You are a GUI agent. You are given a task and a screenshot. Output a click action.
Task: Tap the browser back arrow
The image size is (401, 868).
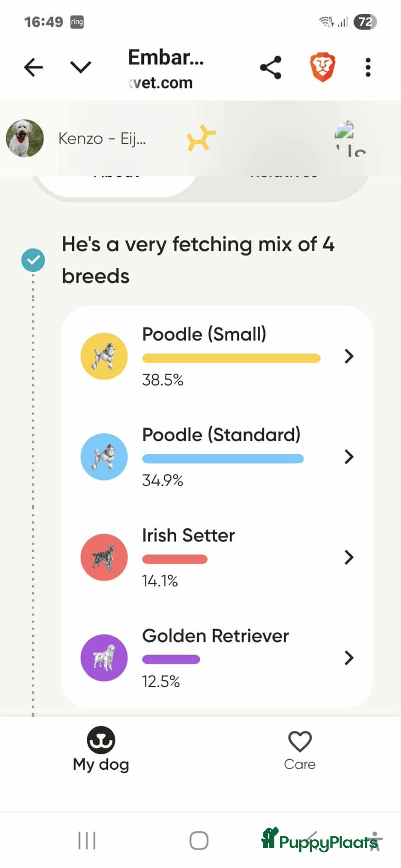coord(33,68)
